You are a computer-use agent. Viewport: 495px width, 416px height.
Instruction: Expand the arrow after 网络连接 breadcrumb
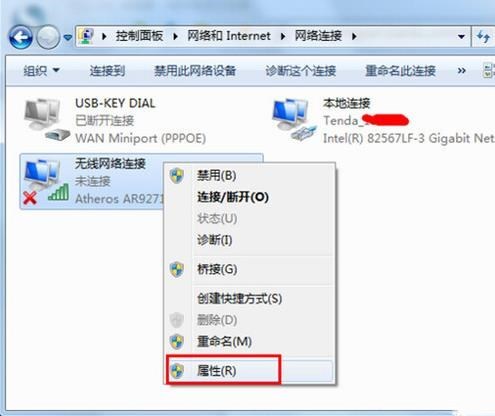click(x=354, y=36)
